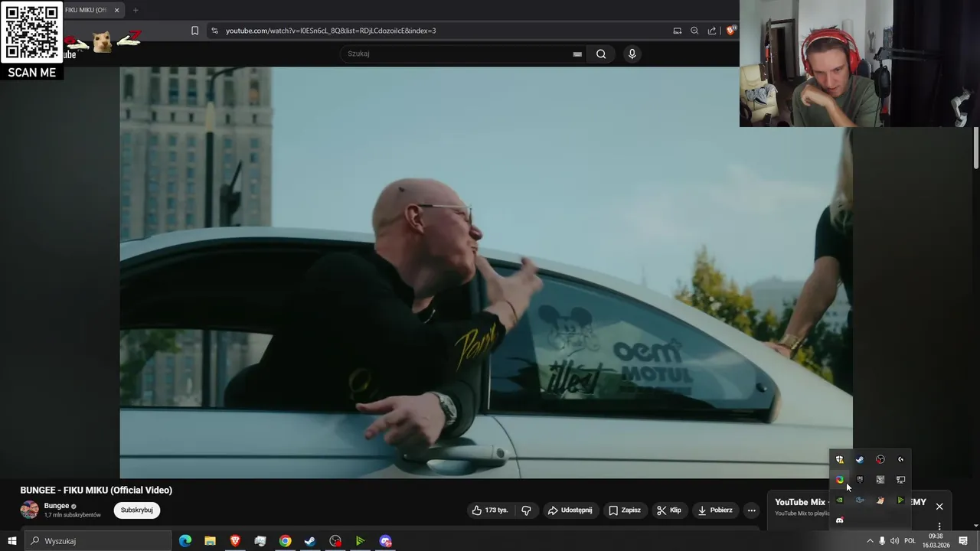Open site settings icon beside URL
Image resolution: width=980 pixels, height=551 pixels.
pos(214,31)
